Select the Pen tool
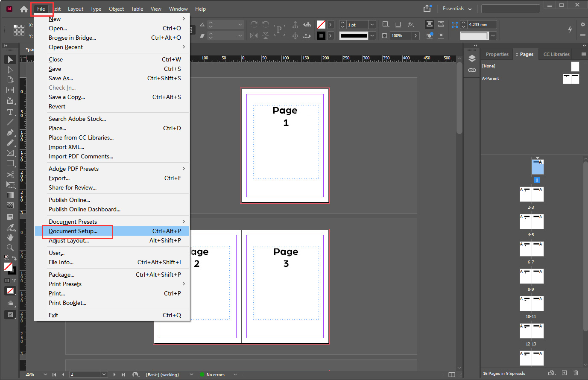Image resolution: width=588 pixels, height=380 pixels. click(x=10, y=132)
